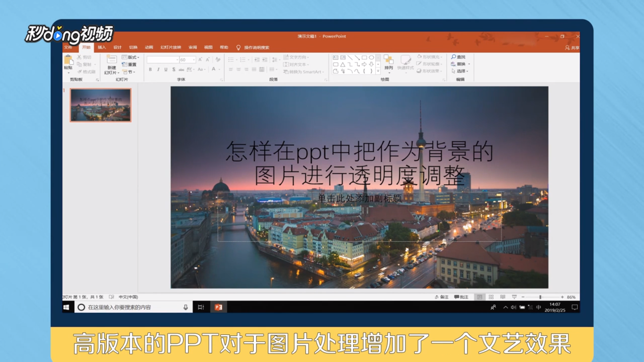Screen dimensions: 644x362
Task: Open the font name combo box
Action: [163, 60]
